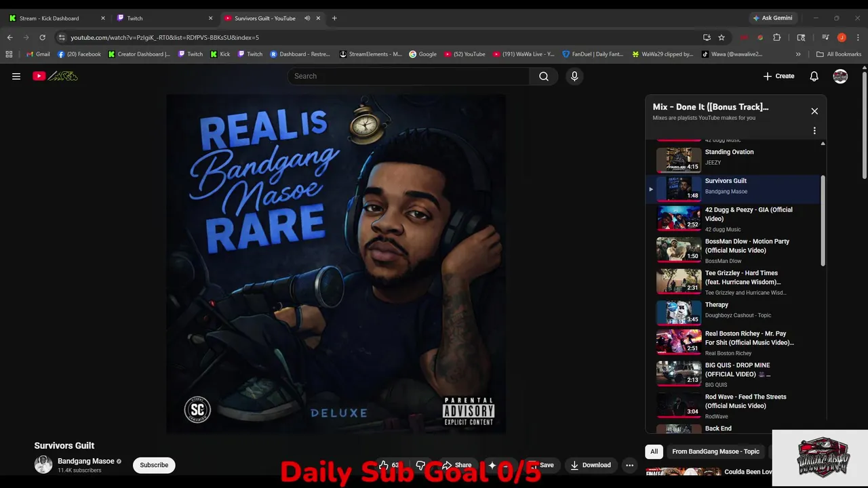Viewport: 868px width, 488px height.
Task: Open Chrome profile J avatar
Action: (x=842, y=37)
